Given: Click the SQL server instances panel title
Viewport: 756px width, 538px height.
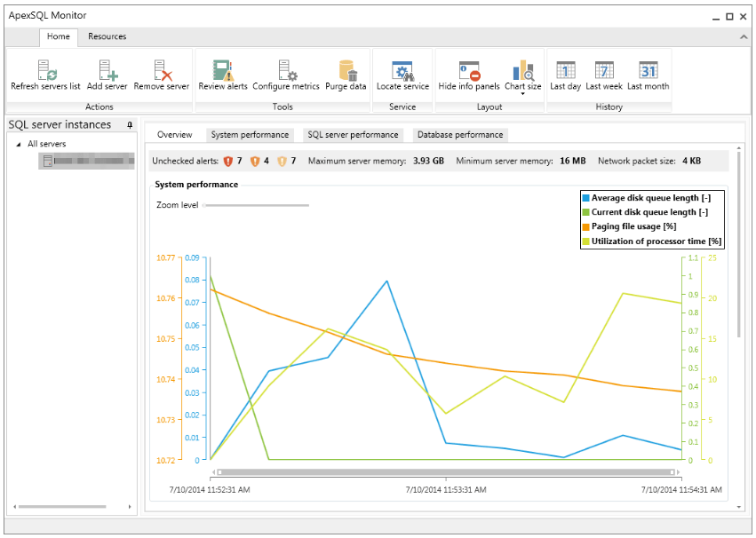Looking at the screenshot, I should 60,125.
